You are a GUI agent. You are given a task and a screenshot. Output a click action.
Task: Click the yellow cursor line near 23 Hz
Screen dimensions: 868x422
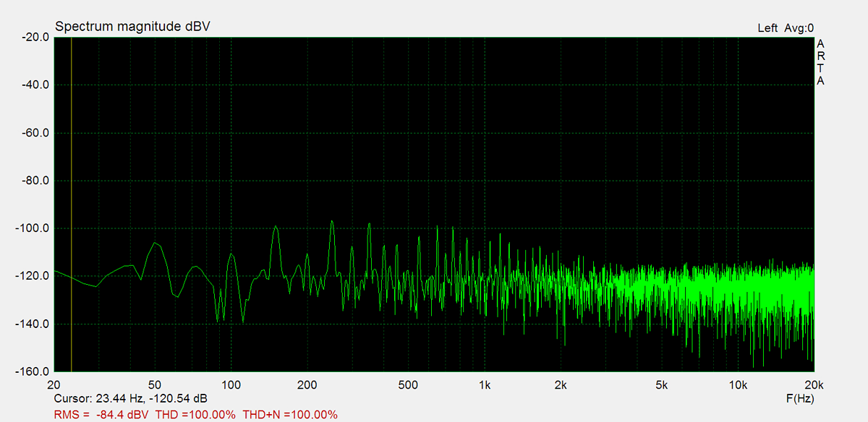72,204
